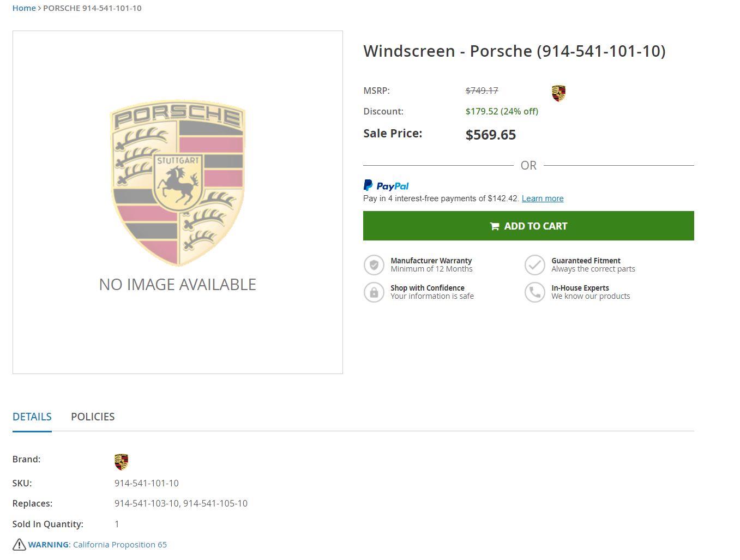Screen dimensions: 740x560
Task: Click the Guaranteed Fitment checkmark icon
Action: click(534, 265)
